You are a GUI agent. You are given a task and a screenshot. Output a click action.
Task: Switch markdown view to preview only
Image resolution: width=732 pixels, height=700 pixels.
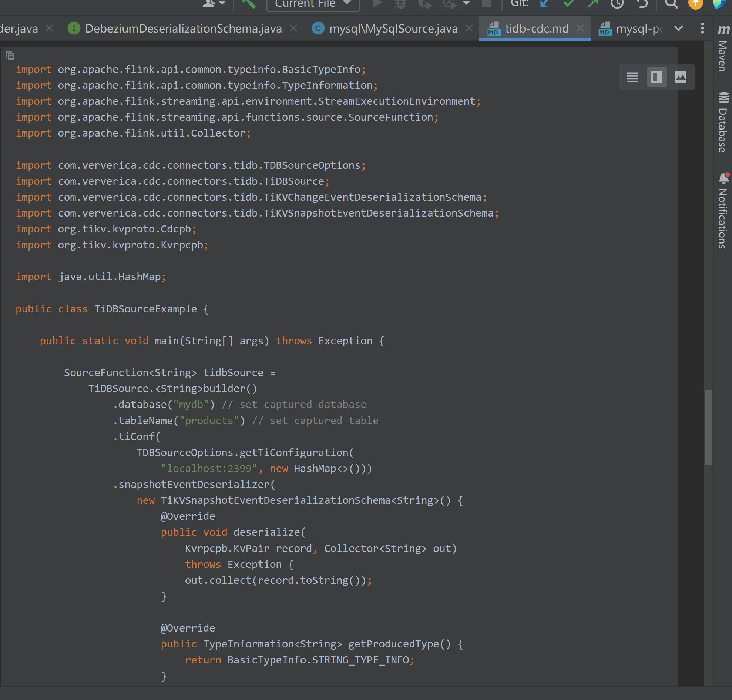click(681, 77)
